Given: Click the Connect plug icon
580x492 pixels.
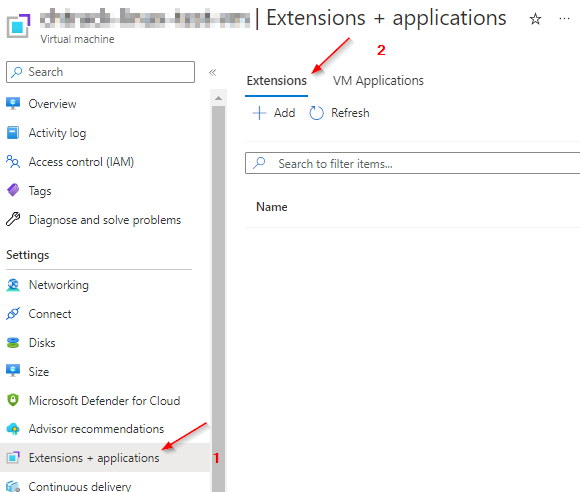Looking at the screenshot, I should pos(13,314).
